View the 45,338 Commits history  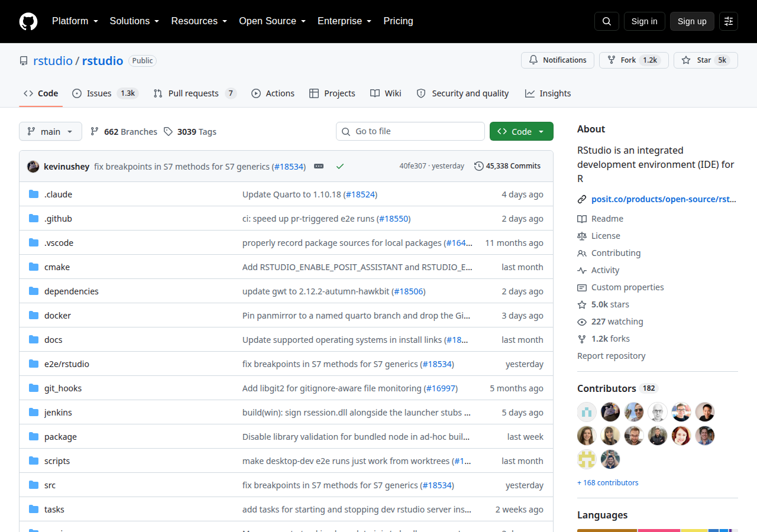[x=507, y=166]
